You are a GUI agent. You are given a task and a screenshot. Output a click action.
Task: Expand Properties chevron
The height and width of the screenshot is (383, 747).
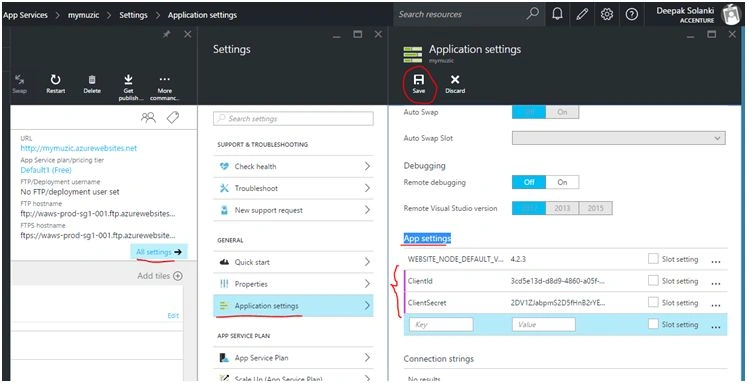point(367,284)
